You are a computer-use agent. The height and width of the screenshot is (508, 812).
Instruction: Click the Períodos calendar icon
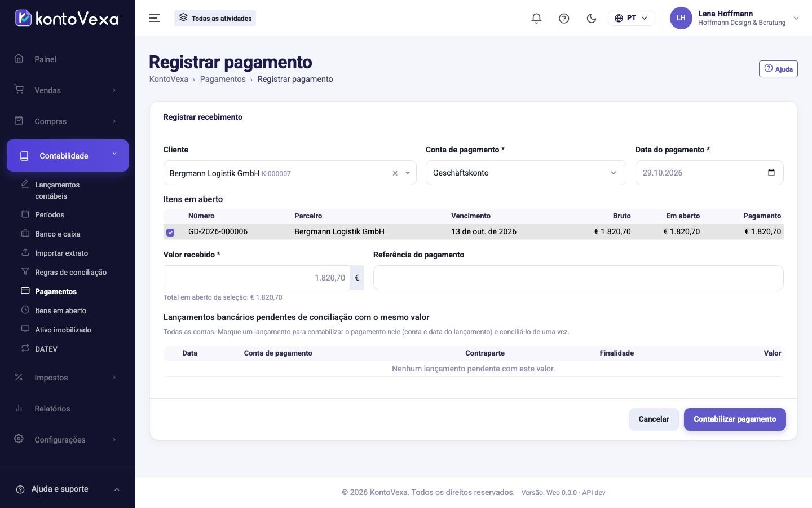point(25,214)
